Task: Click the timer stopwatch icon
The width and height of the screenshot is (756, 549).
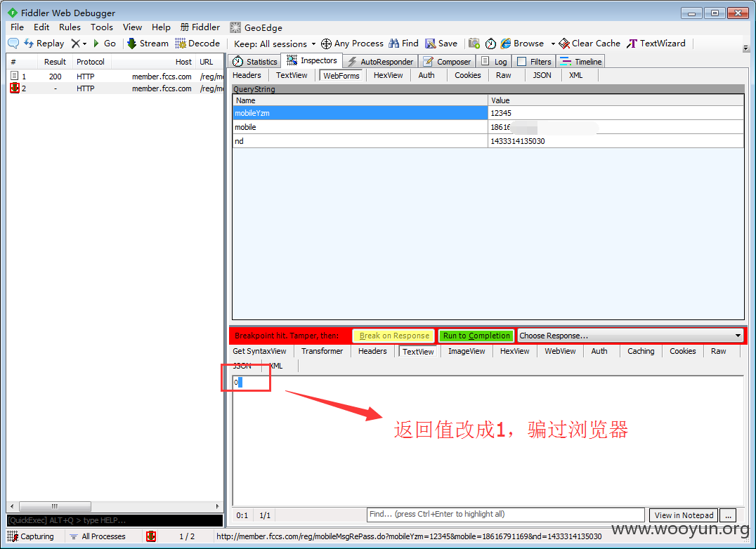Action: point(490,44)
